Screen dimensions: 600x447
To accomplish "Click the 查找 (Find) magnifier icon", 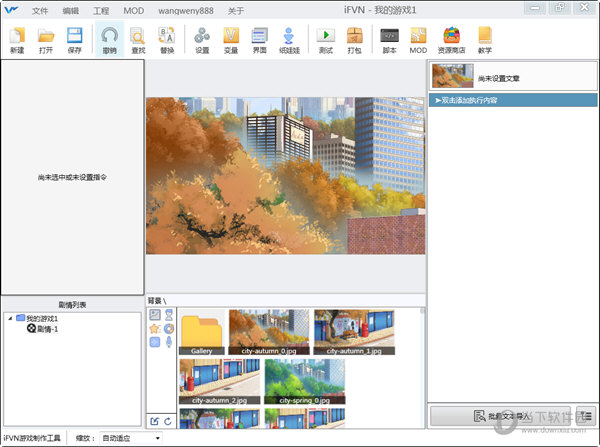I will [x=138, y=40].
